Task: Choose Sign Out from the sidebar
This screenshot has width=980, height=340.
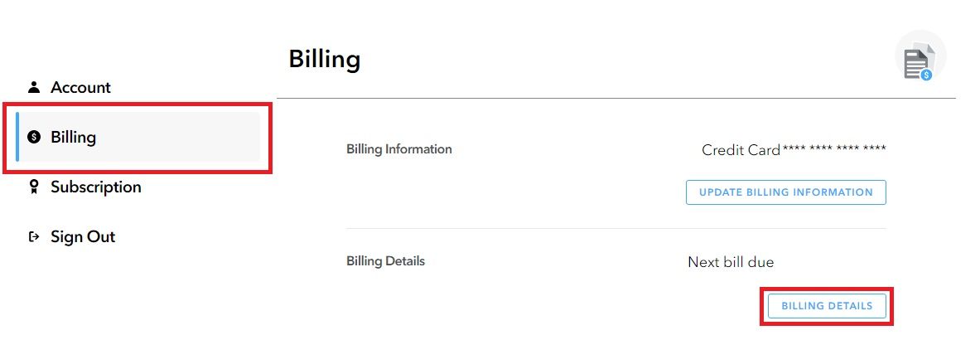Action: coord(83,236)
